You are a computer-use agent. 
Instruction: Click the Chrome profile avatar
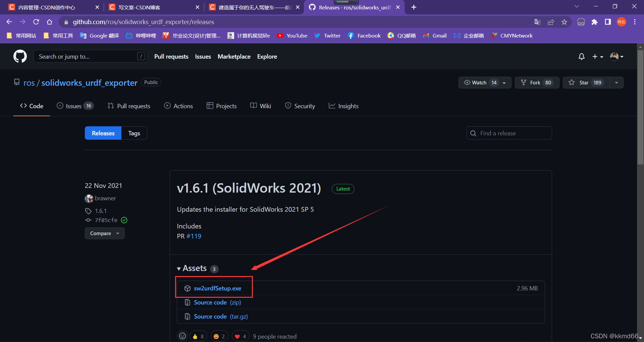(621, 22)
